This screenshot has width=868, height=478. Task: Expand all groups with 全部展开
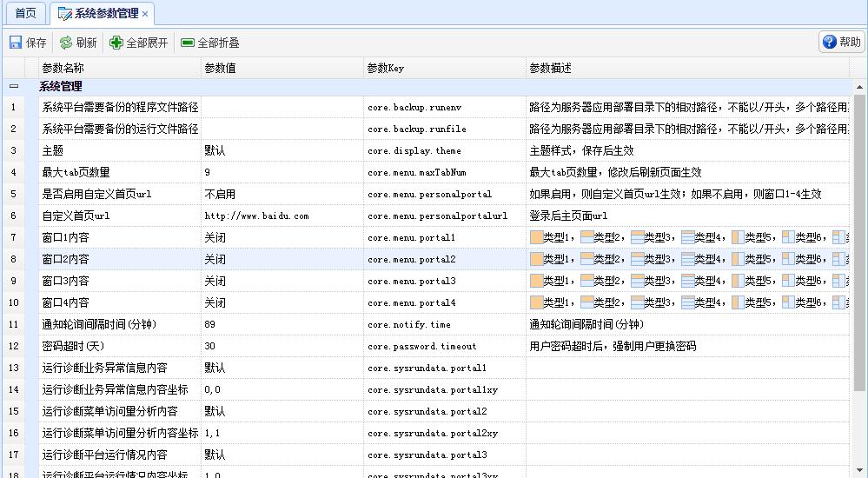138,43
